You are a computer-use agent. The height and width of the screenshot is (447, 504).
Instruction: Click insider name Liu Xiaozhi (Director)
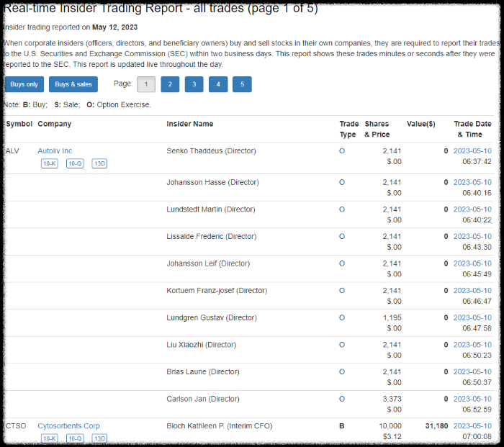[x=201, y=345]
